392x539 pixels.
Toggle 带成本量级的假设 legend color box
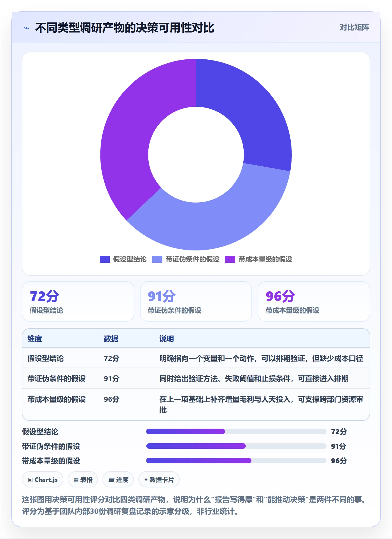(230, 259)
